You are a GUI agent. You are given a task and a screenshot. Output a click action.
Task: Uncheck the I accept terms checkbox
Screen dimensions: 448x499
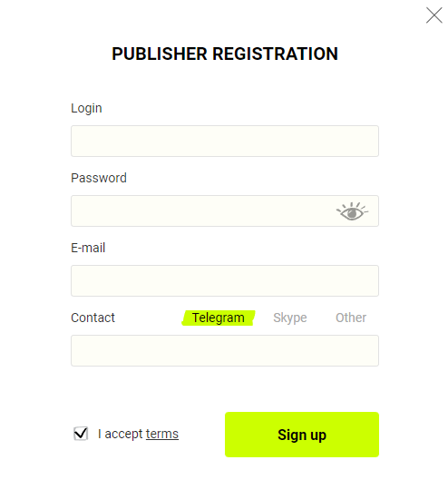click(x=81, y=434)
